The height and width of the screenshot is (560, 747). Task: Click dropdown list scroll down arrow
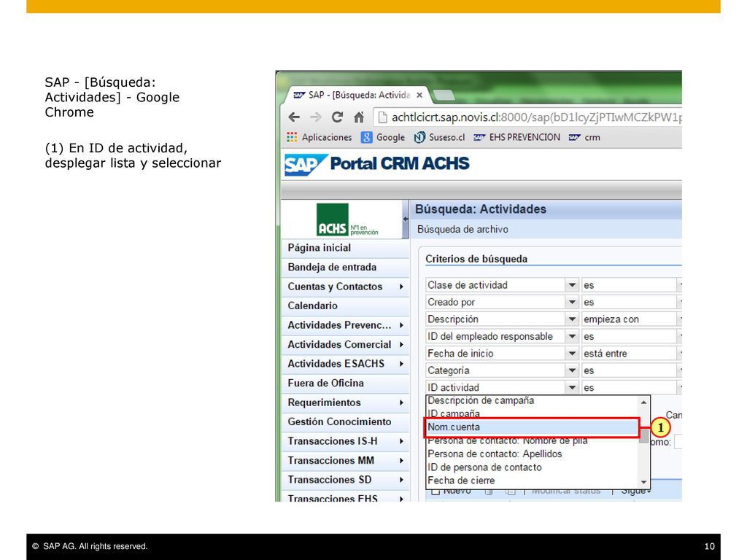644,482
